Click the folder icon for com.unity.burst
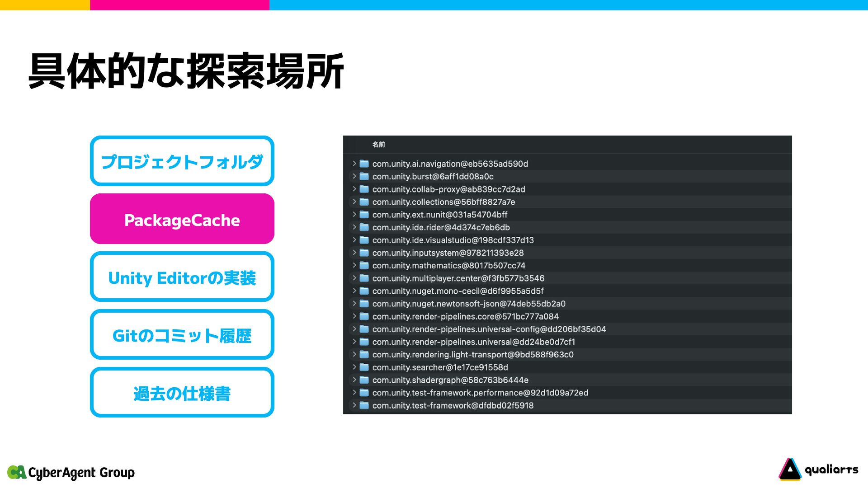868x488 pixels. coord(364,176)
